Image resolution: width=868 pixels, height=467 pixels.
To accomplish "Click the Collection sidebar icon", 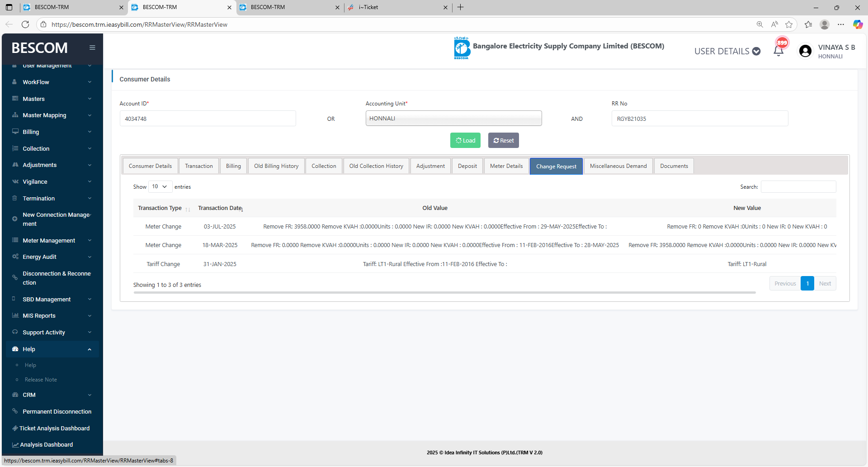I will [15, 148].
